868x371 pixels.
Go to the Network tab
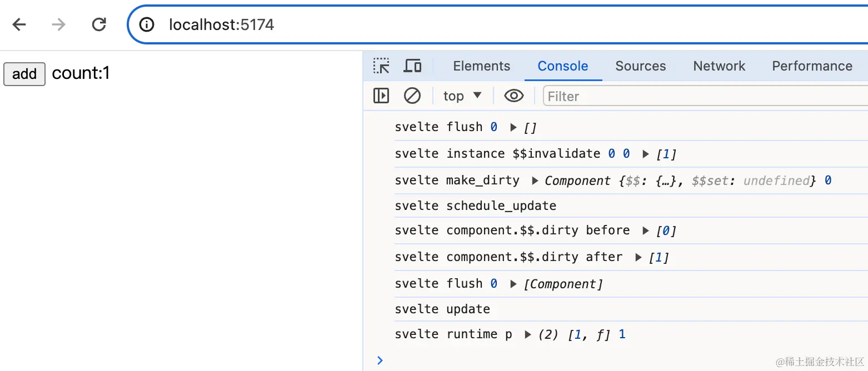pyautogui.click(x=719, y=66)
